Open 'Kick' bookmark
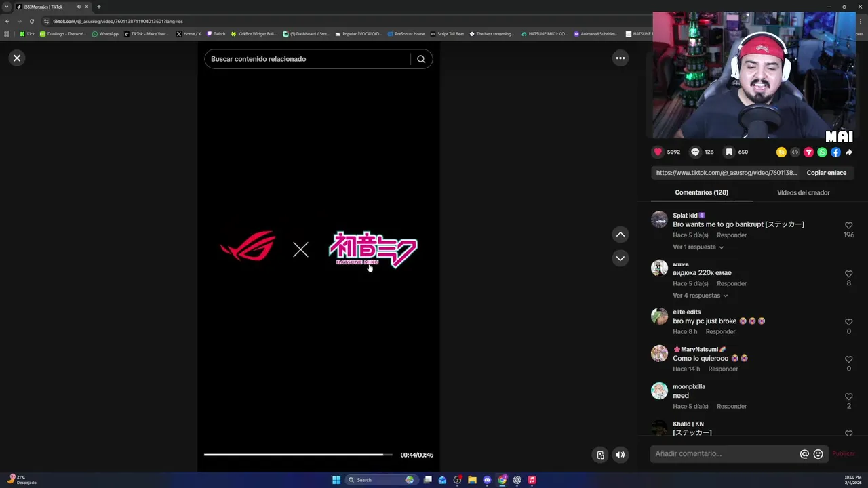868x488 pixels. click(27, 33)
